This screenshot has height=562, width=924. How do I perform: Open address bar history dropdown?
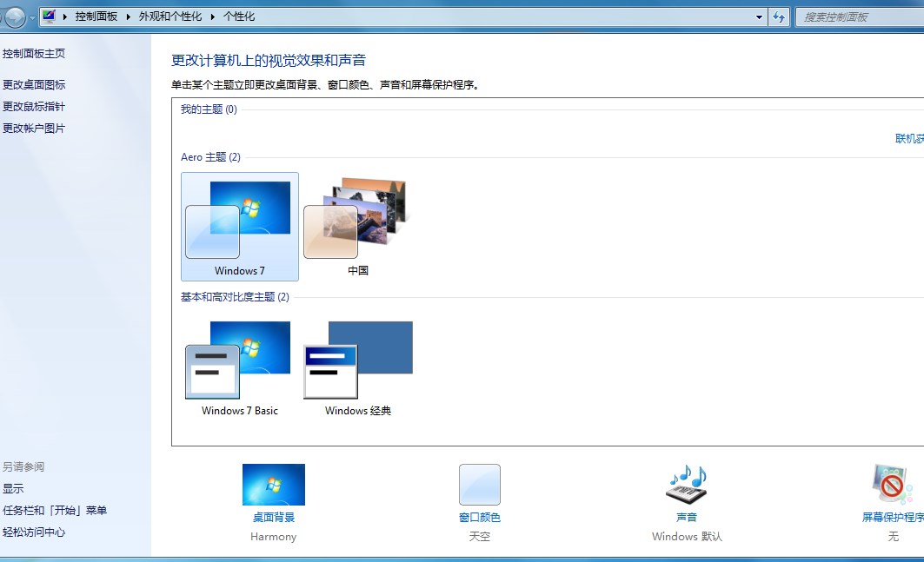tap(759, 17)
